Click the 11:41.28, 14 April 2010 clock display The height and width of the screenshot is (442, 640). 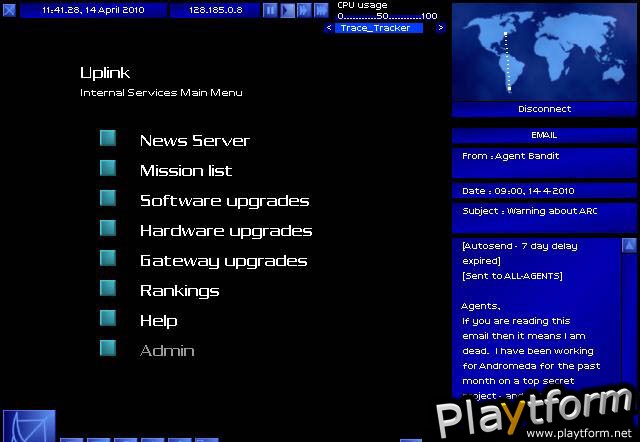pyautogui.click(x=93, y=10)
